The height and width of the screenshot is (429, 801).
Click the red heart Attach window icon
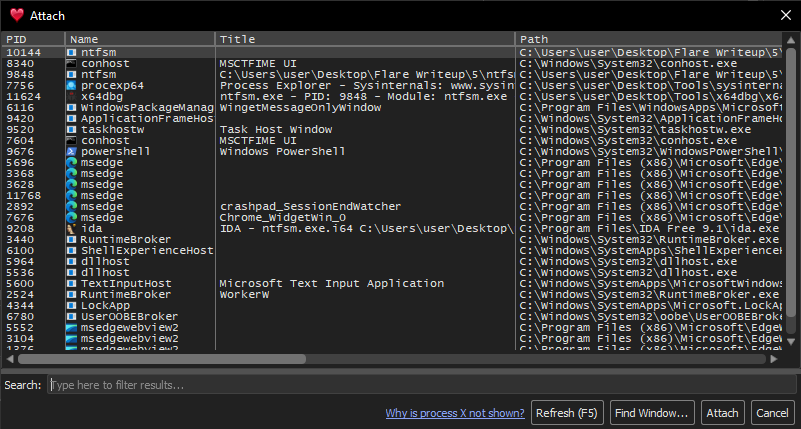pos(17,15)
